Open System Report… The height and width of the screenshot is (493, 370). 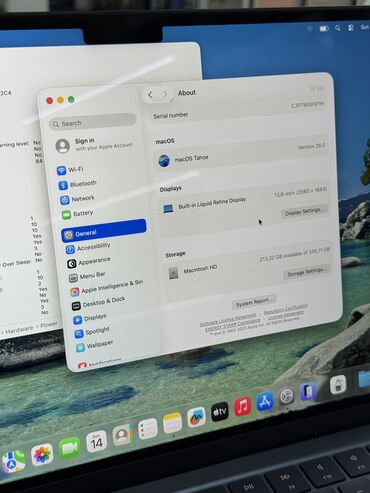pyautogui.click(x=254, y=302)
